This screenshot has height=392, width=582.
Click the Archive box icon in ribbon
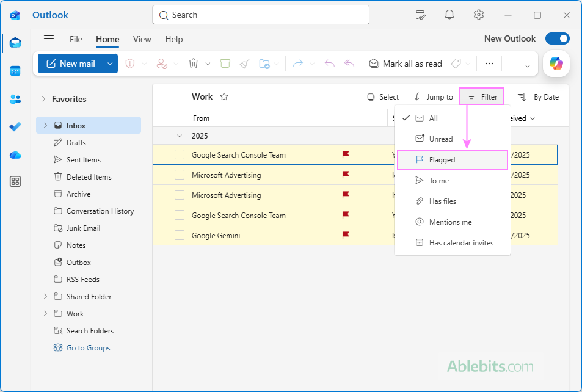click(225, 64)
